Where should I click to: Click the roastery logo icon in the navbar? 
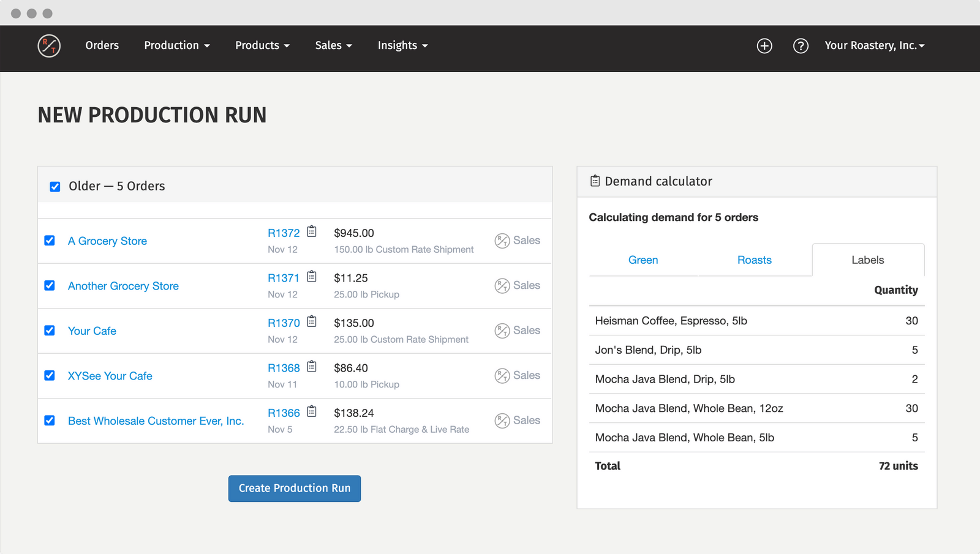[49, 46]
